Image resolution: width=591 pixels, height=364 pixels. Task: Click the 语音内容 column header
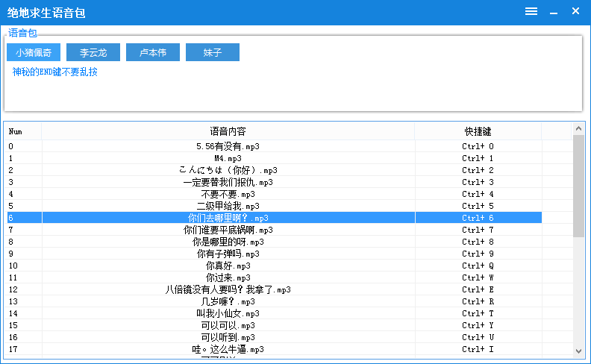228,131
